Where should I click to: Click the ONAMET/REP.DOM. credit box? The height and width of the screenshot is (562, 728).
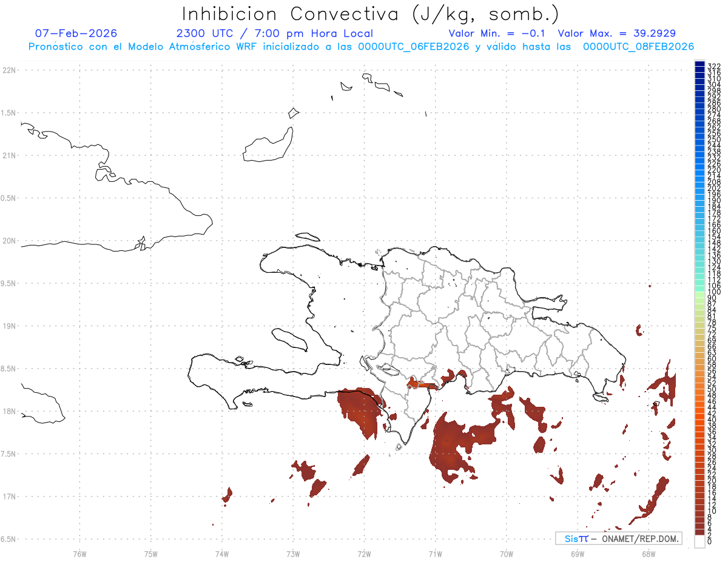[619, 538]
